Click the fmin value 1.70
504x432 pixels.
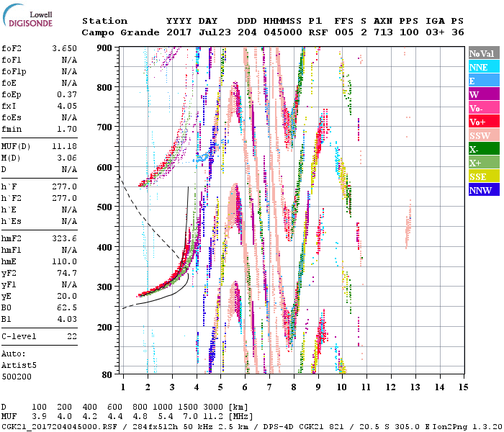coord(67,129)
